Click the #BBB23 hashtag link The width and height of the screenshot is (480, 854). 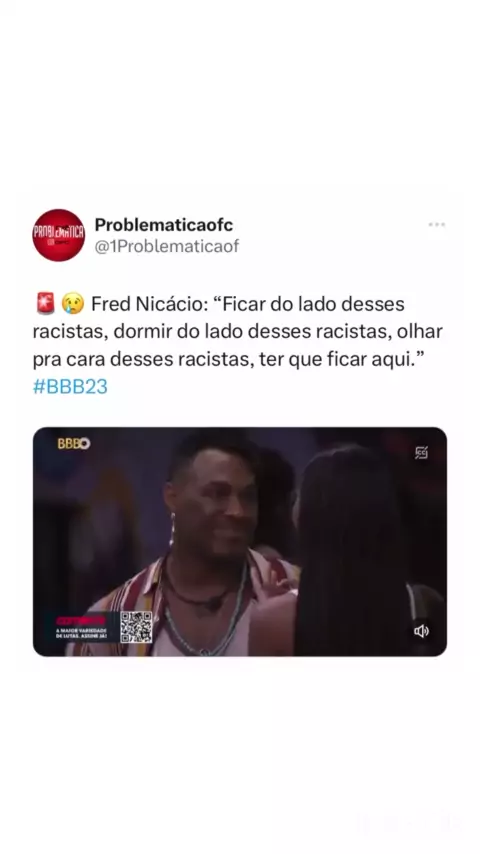(70, 387)
